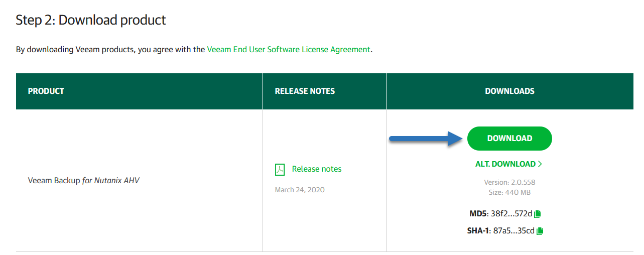Select the RELEASE NOTES column header
The width and height of the screenshot is (644, 255).
point(305,91)
